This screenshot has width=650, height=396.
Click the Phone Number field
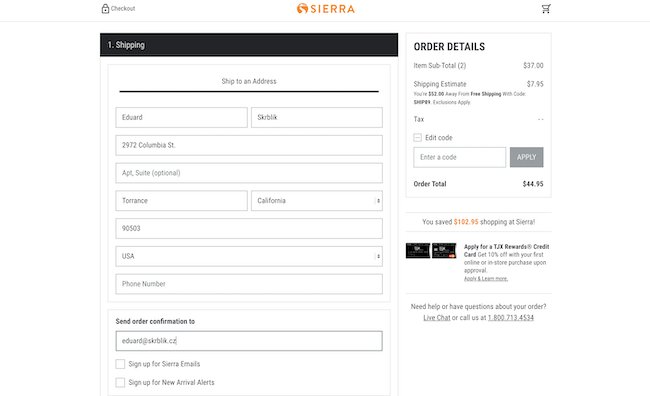[x=249, y=284]
